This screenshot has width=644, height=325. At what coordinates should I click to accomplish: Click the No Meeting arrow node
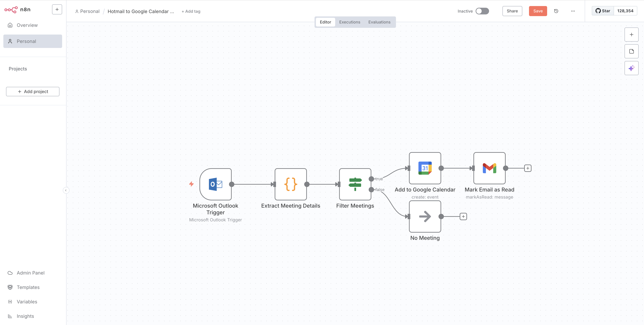pos(425,216)
